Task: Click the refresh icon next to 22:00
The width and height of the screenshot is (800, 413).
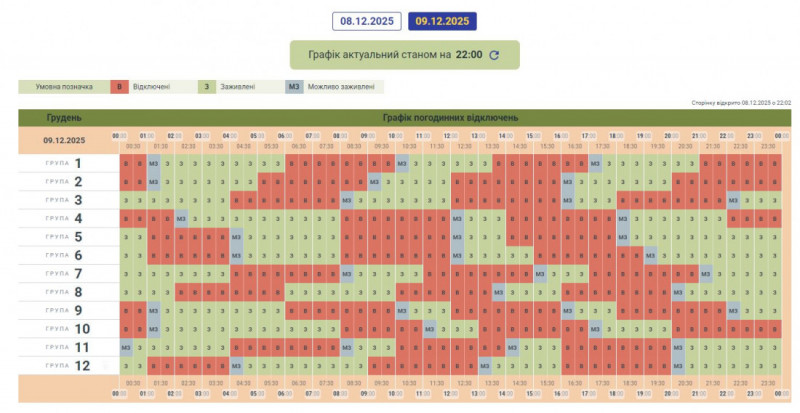Action: [x=493, y=55]
